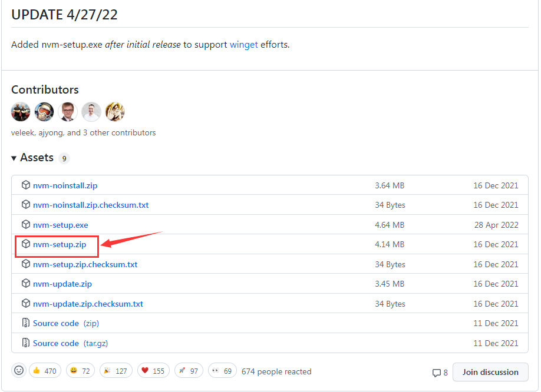The height and width of the screenshot is (392, 541).
Task: Click the 'UPDATE 4/27/22' heading
Action: point(64,15)
